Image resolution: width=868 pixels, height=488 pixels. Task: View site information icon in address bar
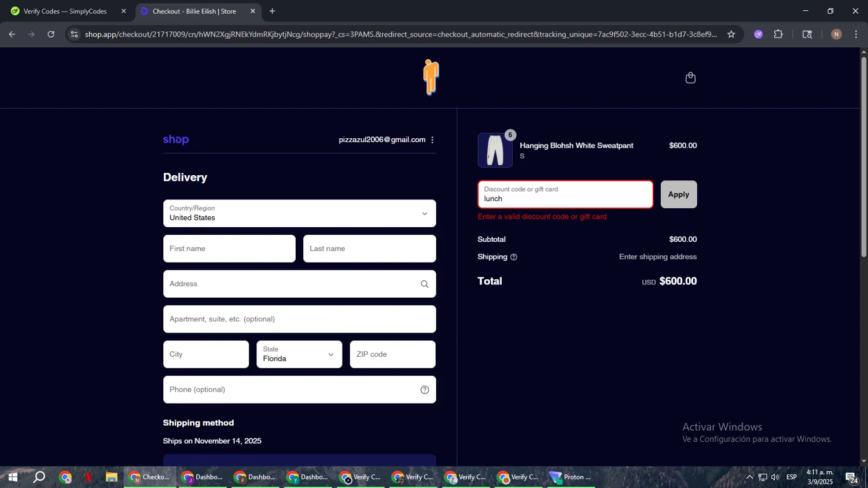(x=74, y=34)
